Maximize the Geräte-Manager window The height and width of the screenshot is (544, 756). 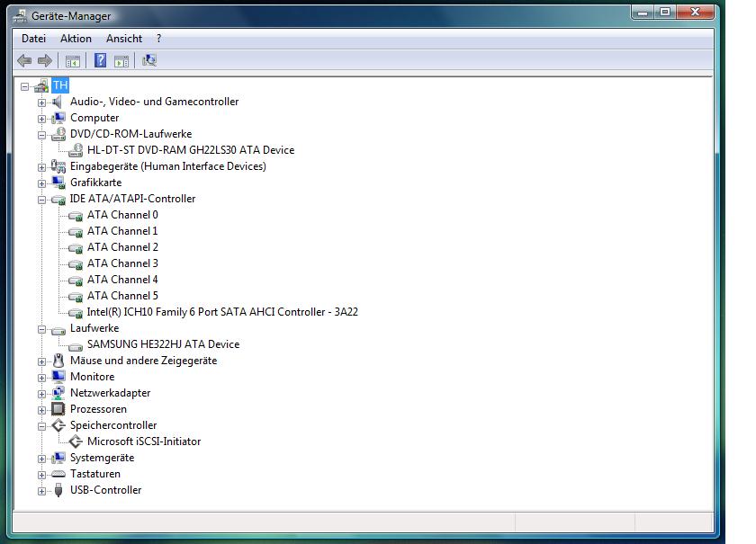tap(665, 12)
